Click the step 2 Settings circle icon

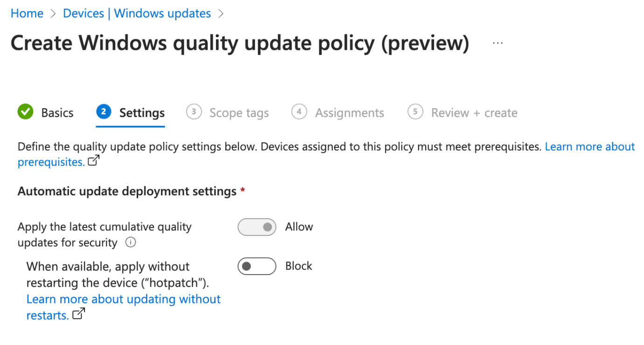tap(104, 112)
